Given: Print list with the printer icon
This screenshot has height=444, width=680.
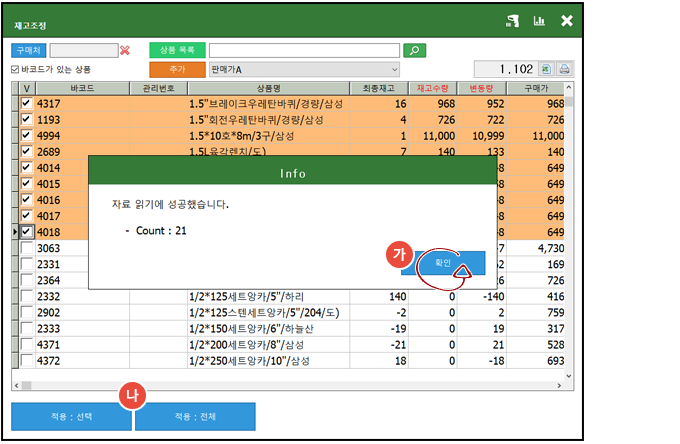Looking at the screenshot, I should (564, 69).
